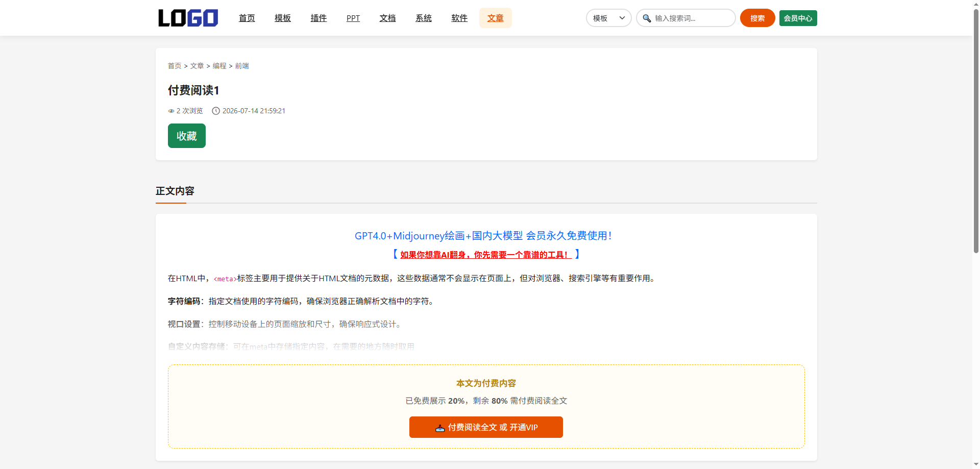Image resolution: width=980 pixels, height=469 pixels.
Task: Click the 首页 breadcrumb link
Action: pyautogui.click(x=175, y=66)
